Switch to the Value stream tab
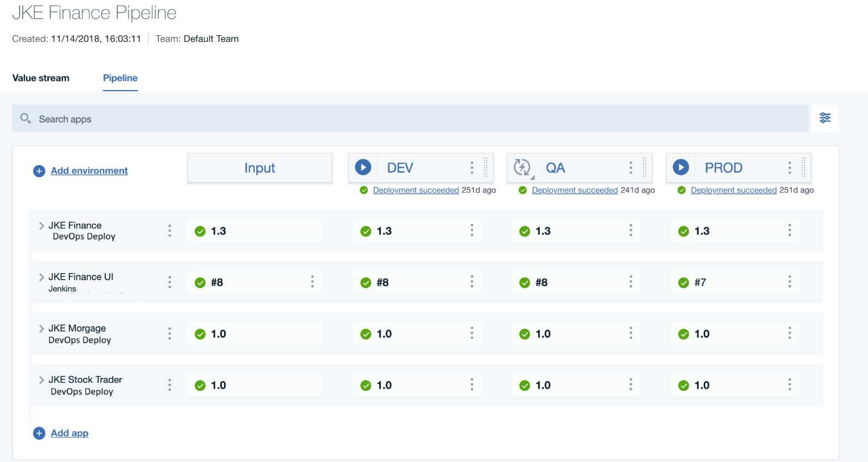The height and width of the screenshot is (462, 868). [x=41, y=78]
